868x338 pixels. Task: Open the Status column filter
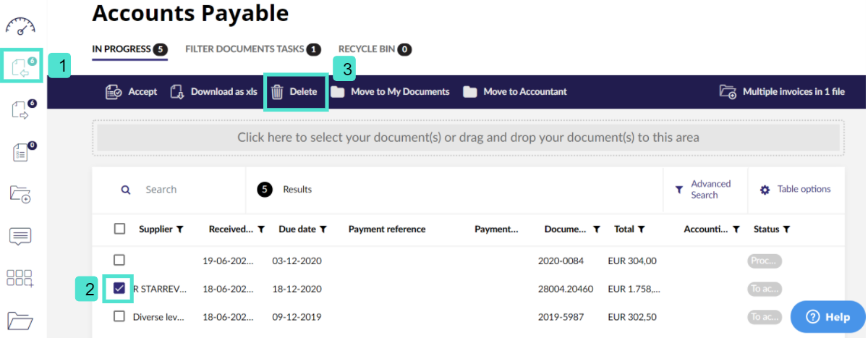point(786,229)
